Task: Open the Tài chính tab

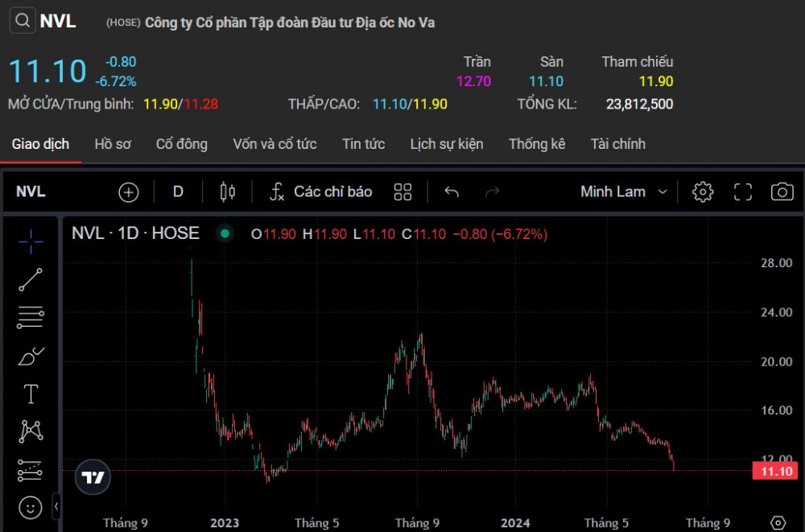Action: [618, 144]
